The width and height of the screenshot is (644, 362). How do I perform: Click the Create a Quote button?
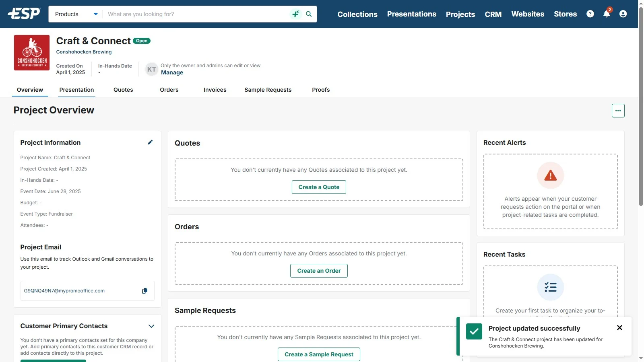(319, 187)
